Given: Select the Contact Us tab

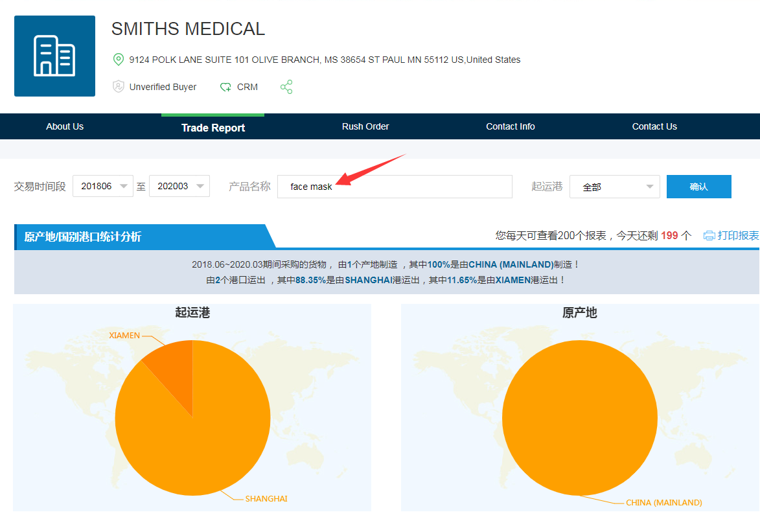Looking at the screenshot, I should click(x=654, y=126).
